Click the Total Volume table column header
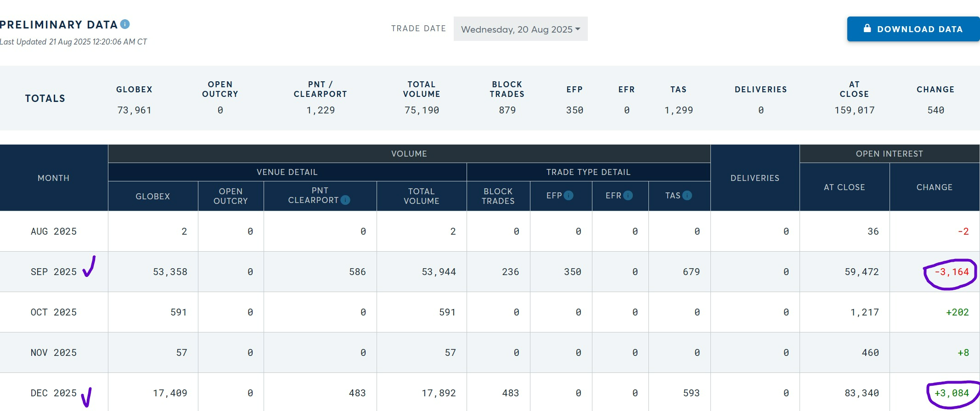 click(x=421, y=196)
